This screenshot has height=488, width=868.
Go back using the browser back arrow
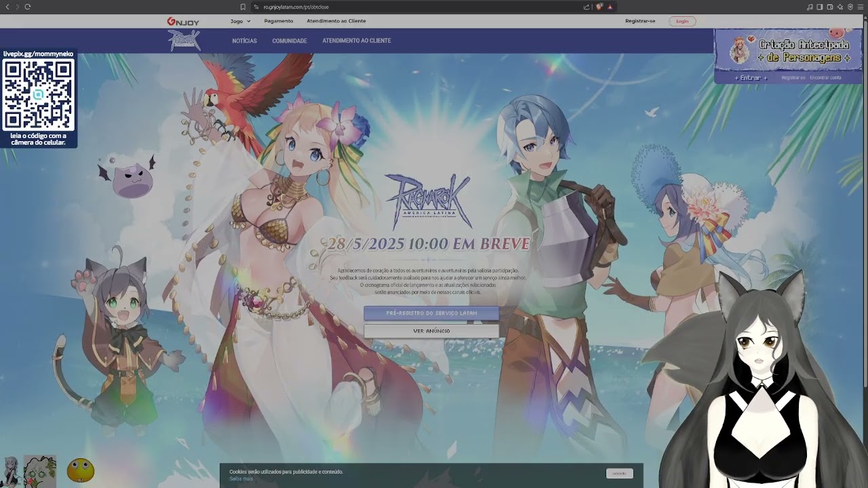7,7
